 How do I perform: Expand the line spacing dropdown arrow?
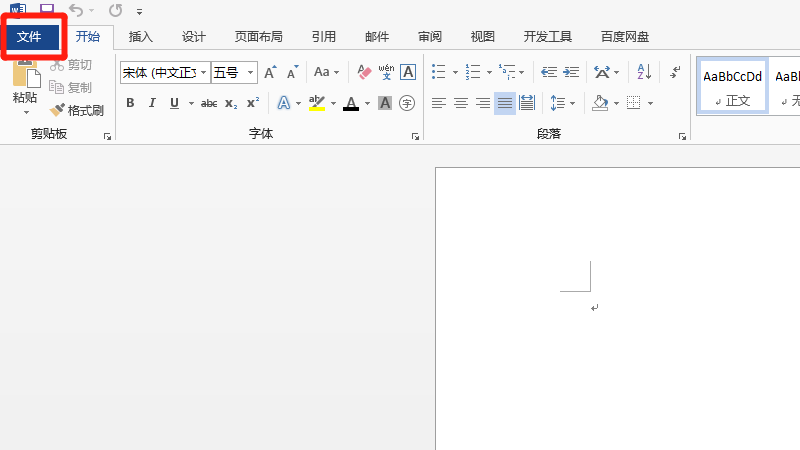(573, 103)
